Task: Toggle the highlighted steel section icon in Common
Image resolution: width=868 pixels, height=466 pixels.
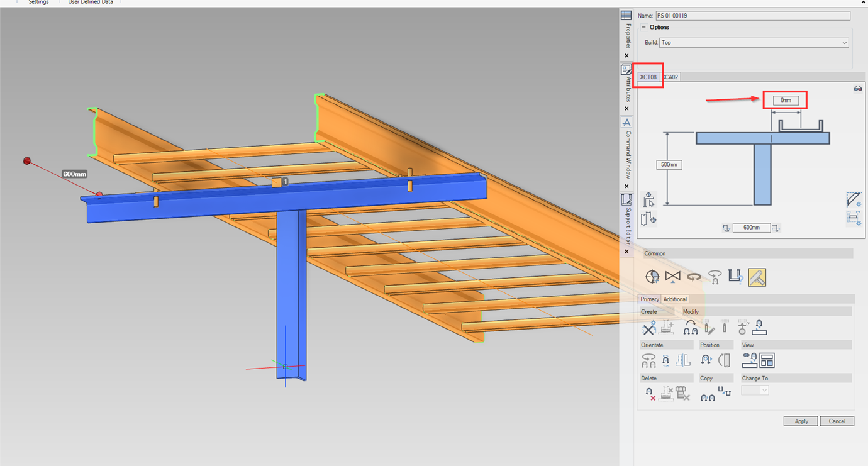Action: 757,277
